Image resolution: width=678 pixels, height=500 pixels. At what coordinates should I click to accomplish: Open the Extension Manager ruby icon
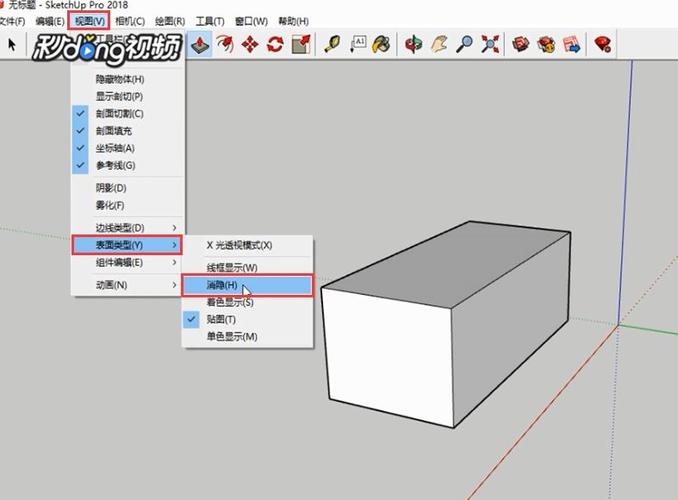tap(602, 44)
